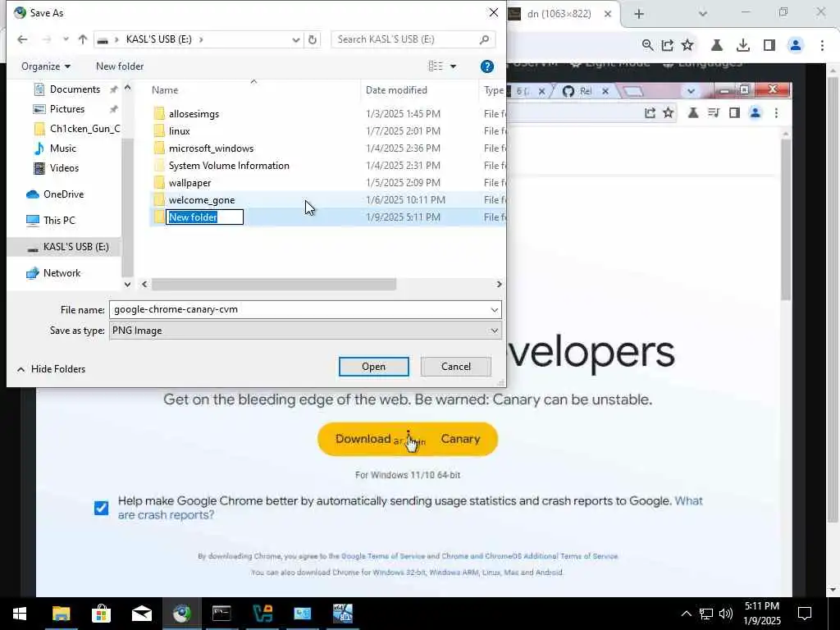The width and height of the screenshot is (840, 630).
Task: Click Download Chrome Canary button
Action: point(408,439)
